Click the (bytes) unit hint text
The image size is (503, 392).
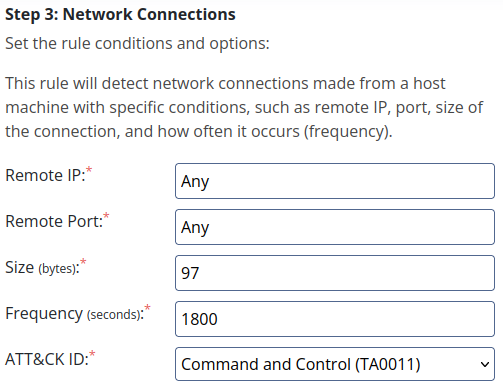[x=58, y=269]
